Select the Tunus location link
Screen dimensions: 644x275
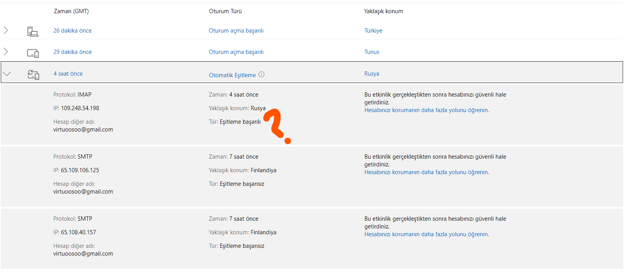click(x=372, y=52)
